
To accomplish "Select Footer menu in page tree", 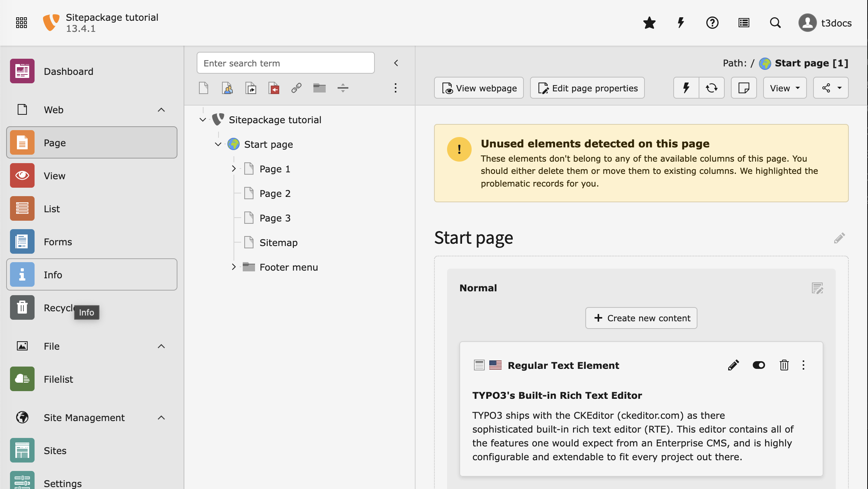I will 289,267.
